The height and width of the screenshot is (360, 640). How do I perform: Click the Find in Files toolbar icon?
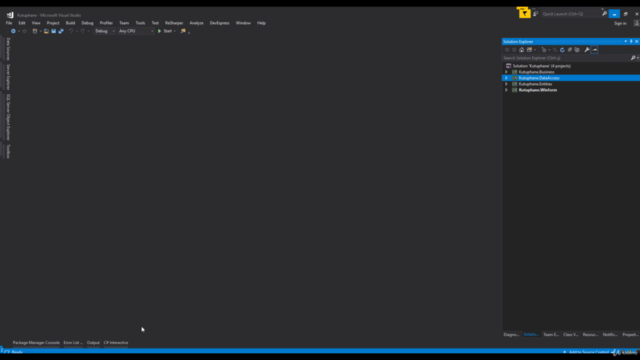(x=183, y=31)
